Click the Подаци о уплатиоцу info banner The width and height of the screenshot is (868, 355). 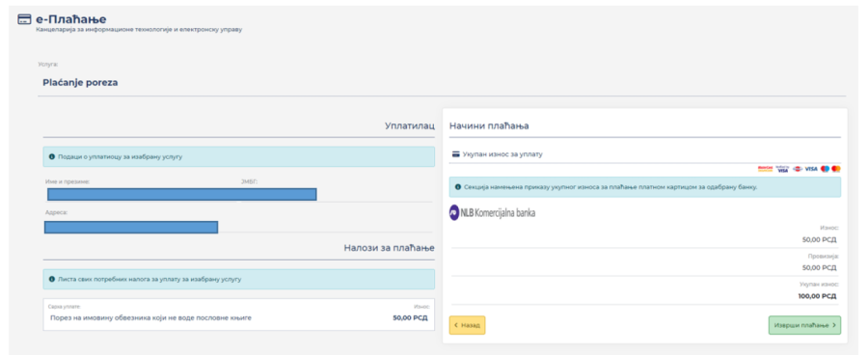pyautogui.click(x=238, y=156)
